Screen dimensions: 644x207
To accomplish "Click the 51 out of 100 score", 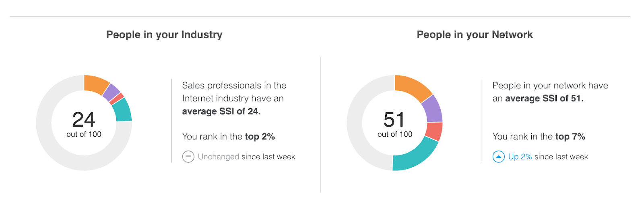I will (x=395, y=124).
